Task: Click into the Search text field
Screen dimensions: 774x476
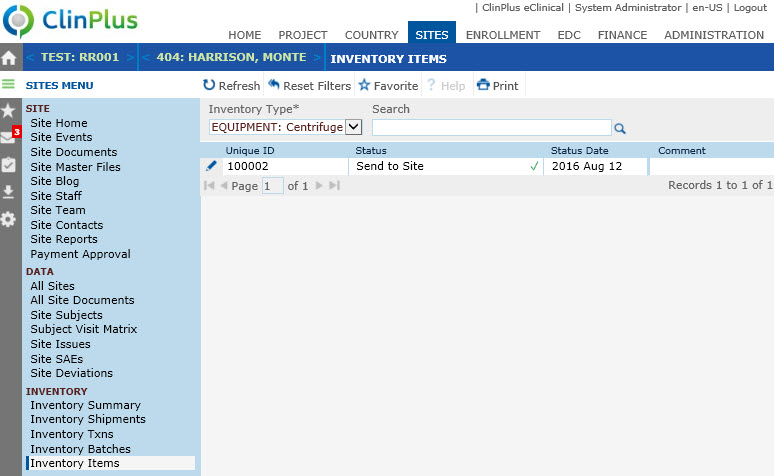Action: [x=491, y=127]
